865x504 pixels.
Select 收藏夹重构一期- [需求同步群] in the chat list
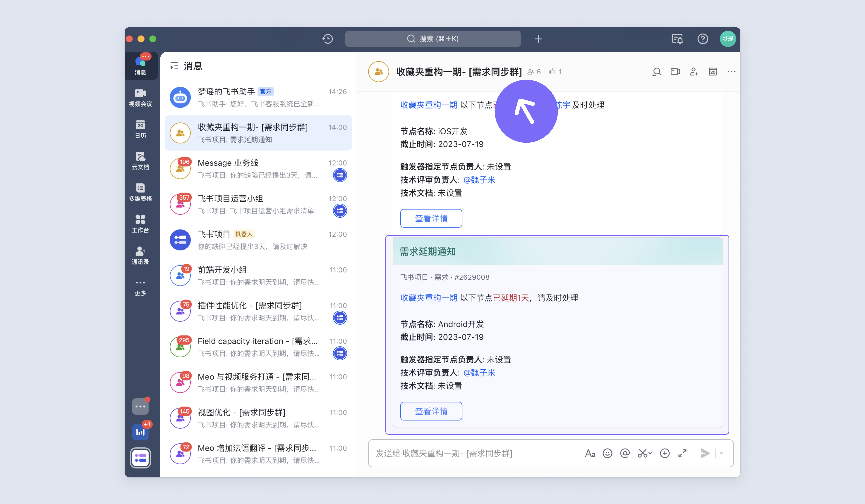258,133
